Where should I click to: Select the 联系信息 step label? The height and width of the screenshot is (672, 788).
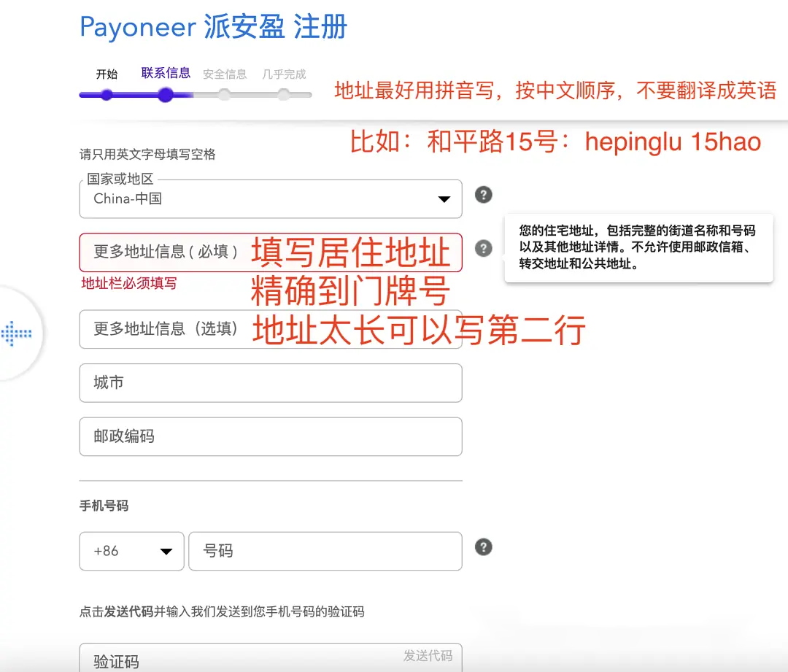pos(166,73)
